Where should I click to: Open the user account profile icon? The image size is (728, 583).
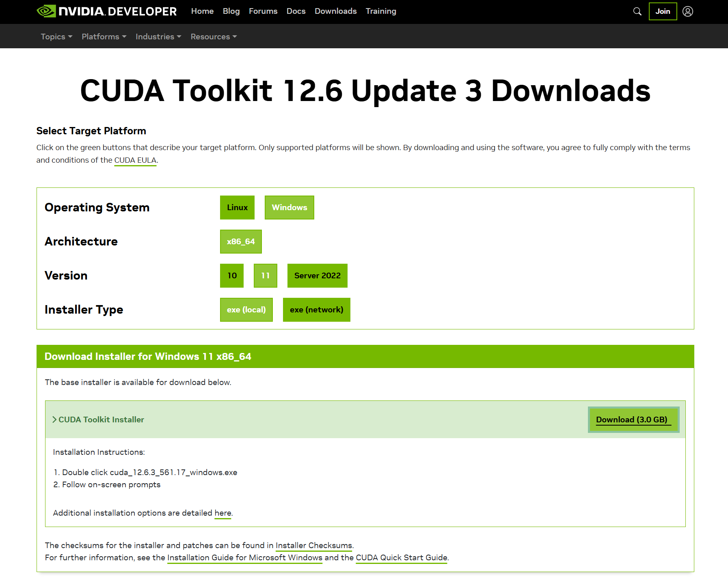(x=688, y=11)
